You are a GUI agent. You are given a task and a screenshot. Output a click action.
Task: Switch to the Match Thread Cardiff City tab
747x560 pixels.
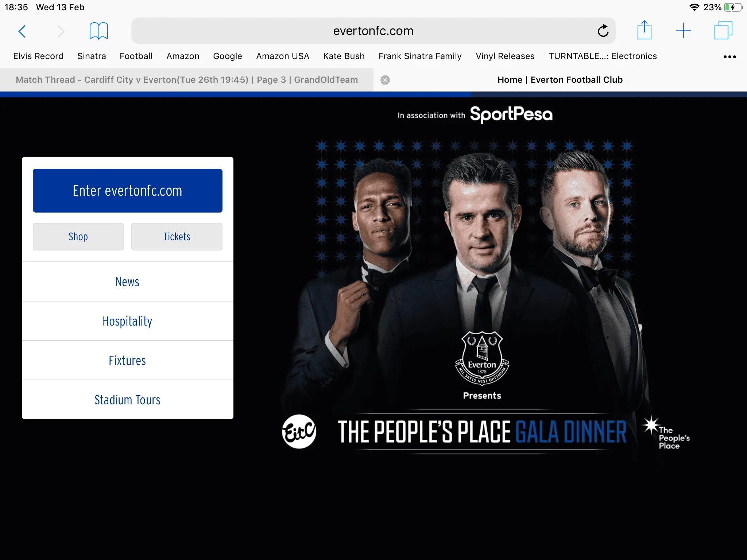pos(187,80)
